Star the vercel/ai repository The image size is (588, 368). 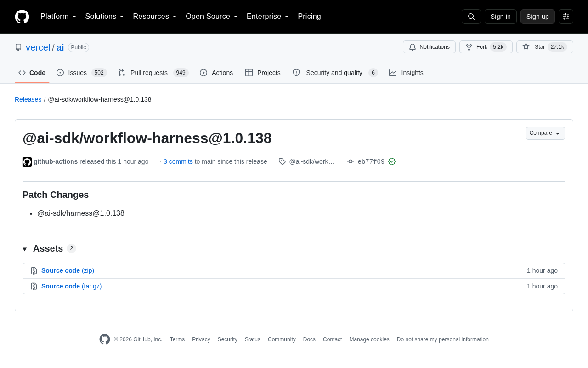click(x=545, y=47)
